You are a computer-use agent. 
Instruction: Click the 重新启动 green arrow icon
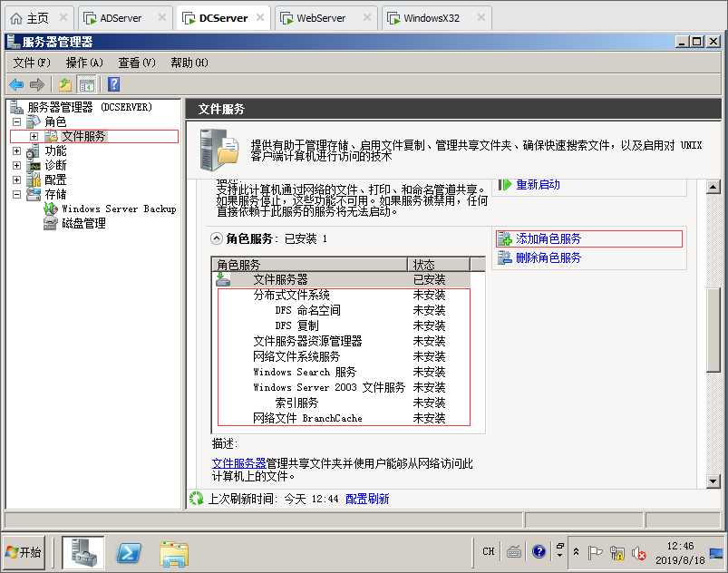pyautogui.click(x=505, y=185)
